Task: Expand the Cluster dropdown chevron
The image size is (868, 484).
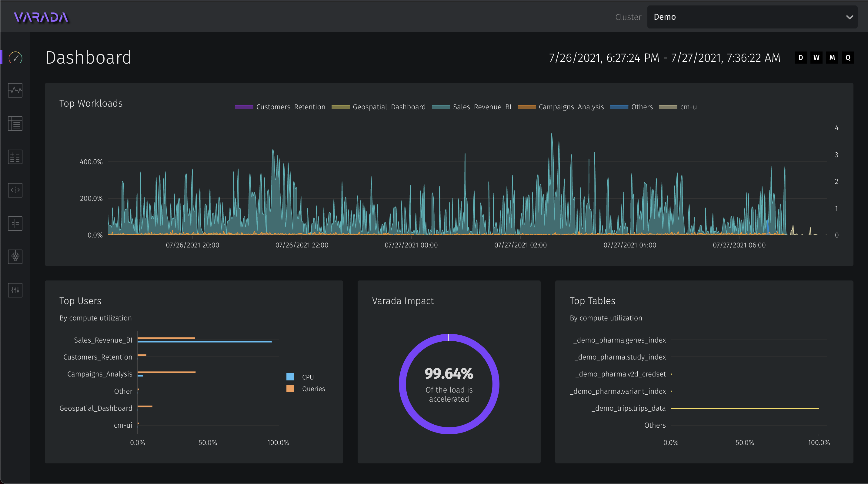Action: pyautogui.click(x=850, y=17)
